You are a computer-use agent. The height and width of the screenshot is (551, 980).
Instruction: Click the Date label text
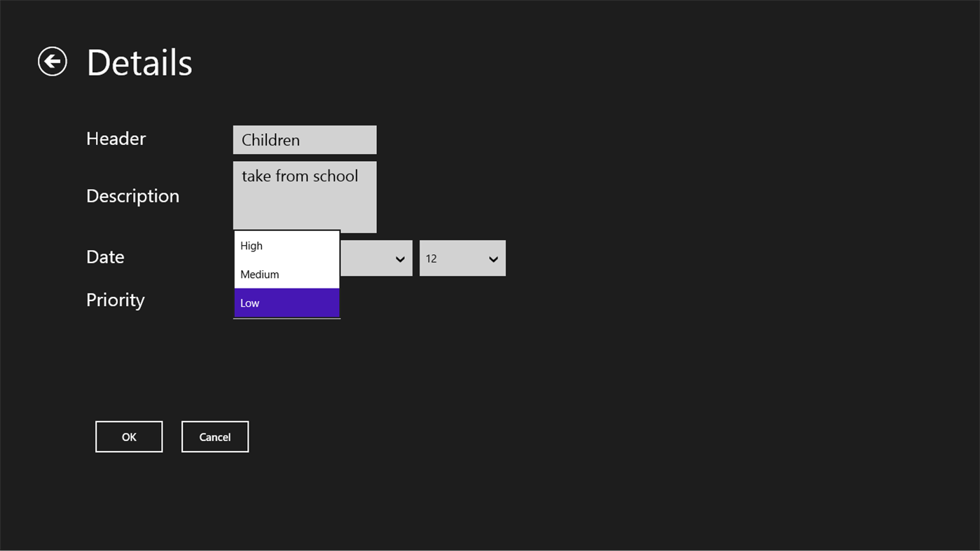pos(105,256)
